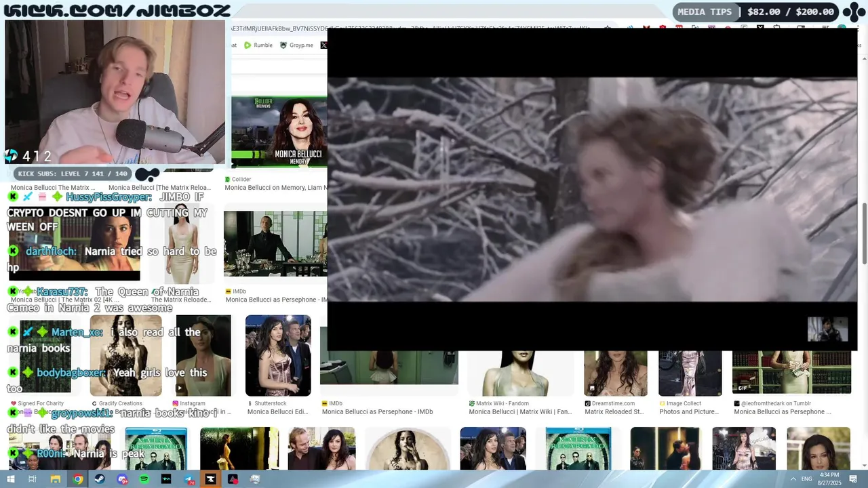Open the black waveform app in taskbar
868x488 pixels.
[166, 479]
